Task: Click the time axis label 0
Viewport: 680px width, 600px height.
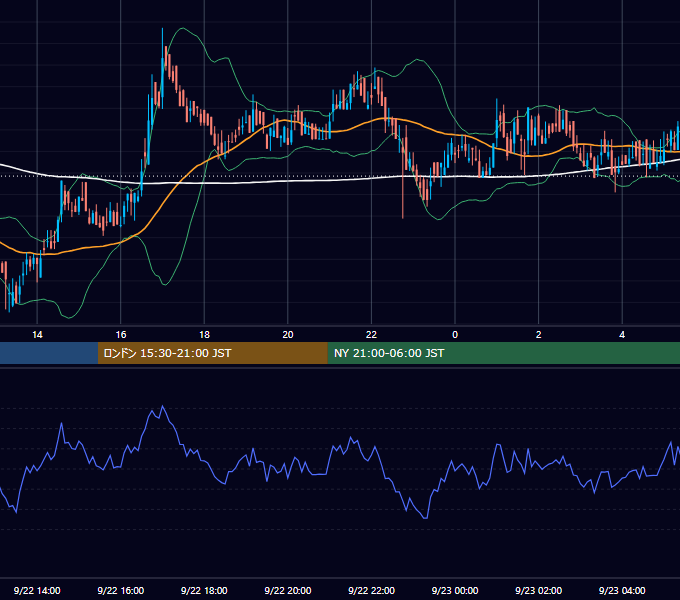Action: [x=455, y=335]
